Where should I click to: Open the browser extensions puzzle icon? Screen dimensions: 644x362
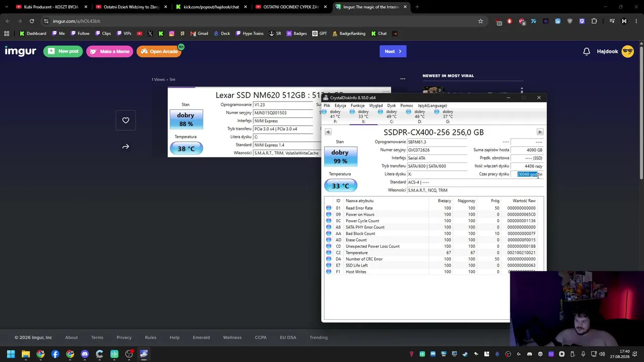[x=594, y=21]
